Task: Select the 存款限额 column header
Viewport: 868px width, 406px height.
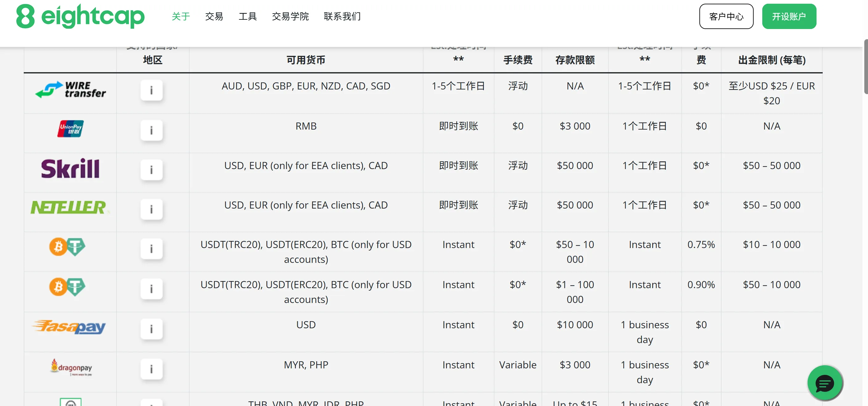Action: pyautogui.click(x=575, y=60)
